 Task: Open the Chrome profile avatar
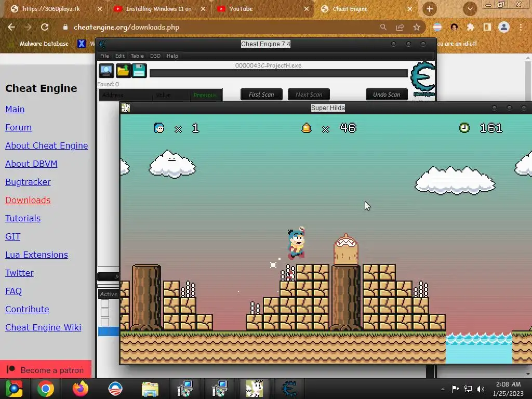pos(504,27)
